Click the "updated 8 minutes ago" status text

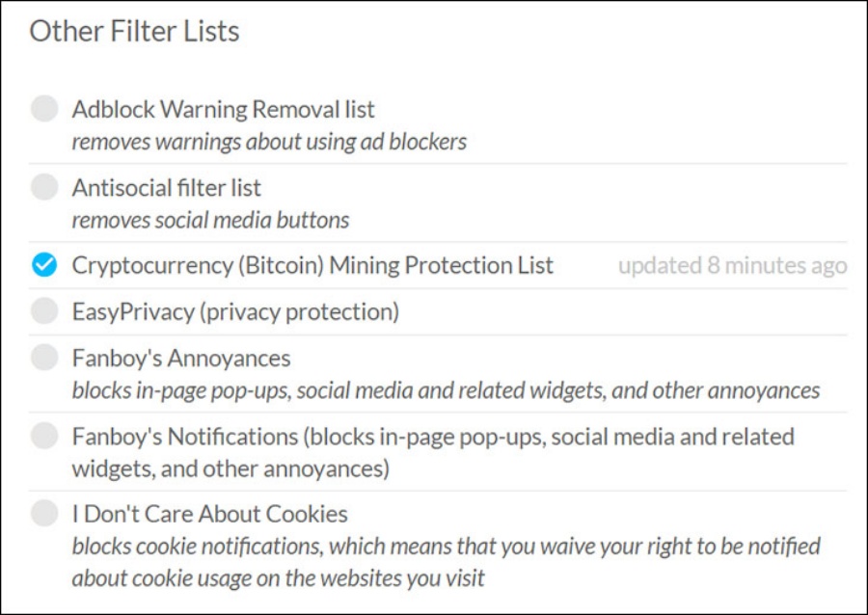(732, 265)
